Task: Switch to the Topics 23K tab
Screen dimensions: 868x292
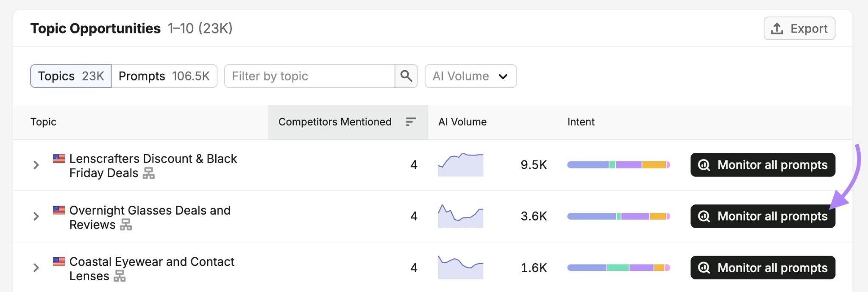Action: pyautogui.click(x=71, y=76)
